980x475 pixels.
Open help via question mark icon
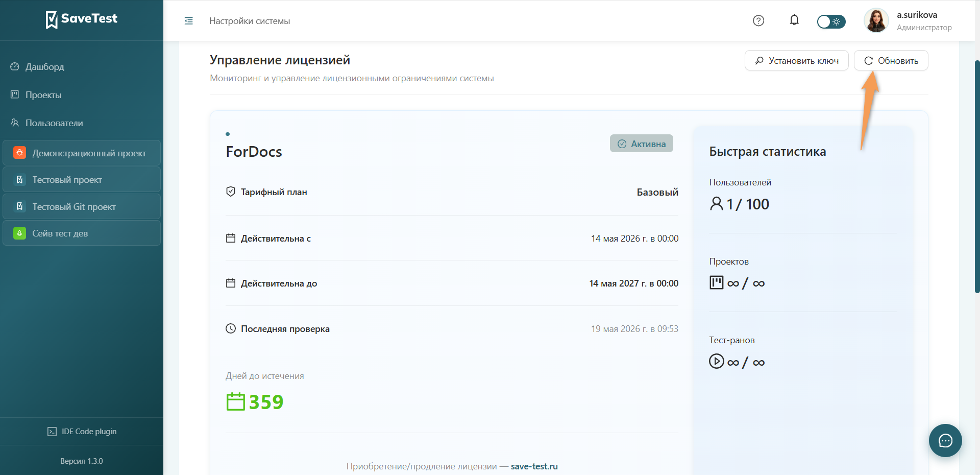point(758,20)
